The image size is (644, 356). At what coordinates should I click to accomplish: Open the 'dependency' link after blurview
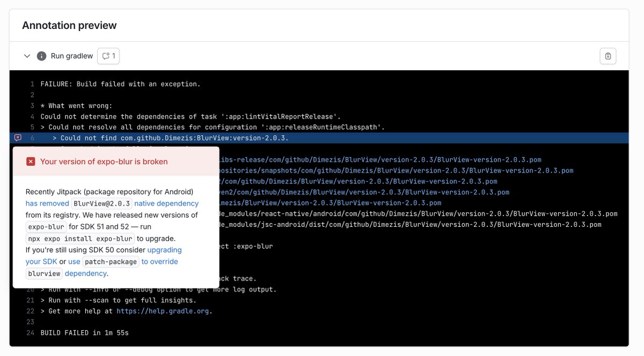[x=85, y=273]
